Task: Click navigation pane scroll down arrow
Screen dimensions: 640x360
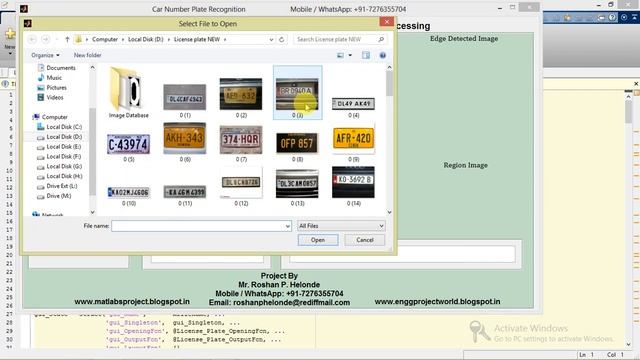Action: 93,212
